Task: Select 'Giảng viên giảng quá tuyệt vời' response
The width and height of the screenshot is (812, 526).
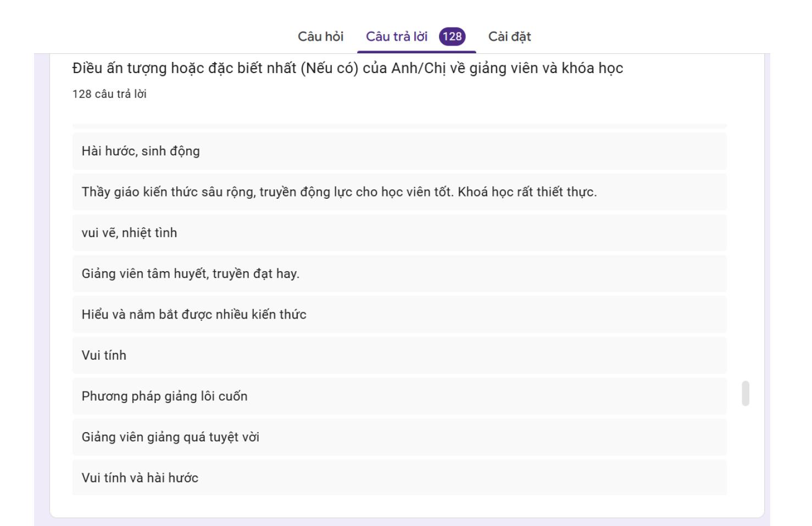Action: (170, 437)
